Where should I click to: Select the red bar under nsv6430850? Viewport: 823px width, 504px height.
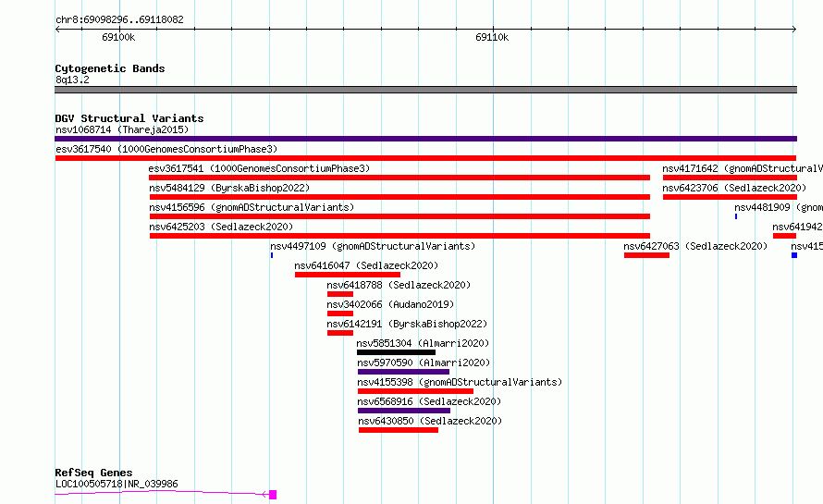pyautogui.click(x=399, y=430)
